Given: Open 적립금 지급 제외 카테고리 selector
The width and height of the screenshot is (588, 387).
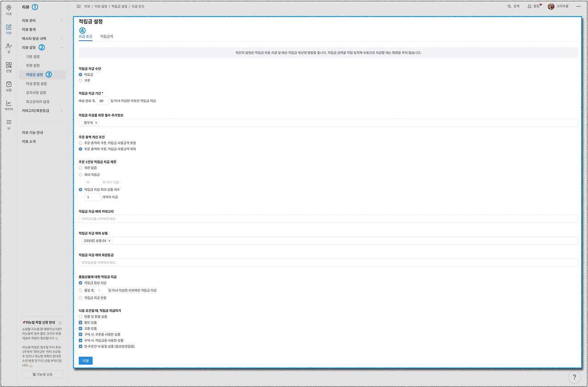Looking at the screenshot, I should pos(328,219).
